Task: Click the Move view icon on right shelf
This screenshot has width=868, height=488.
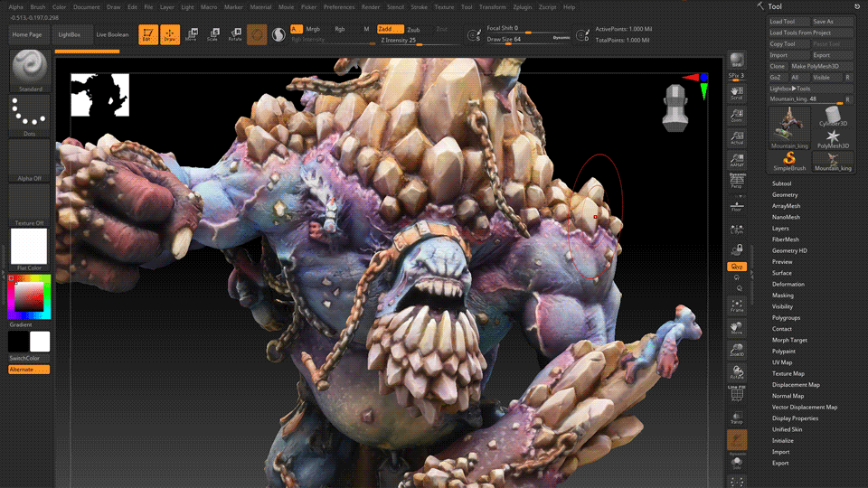Action: pos(736,327)
